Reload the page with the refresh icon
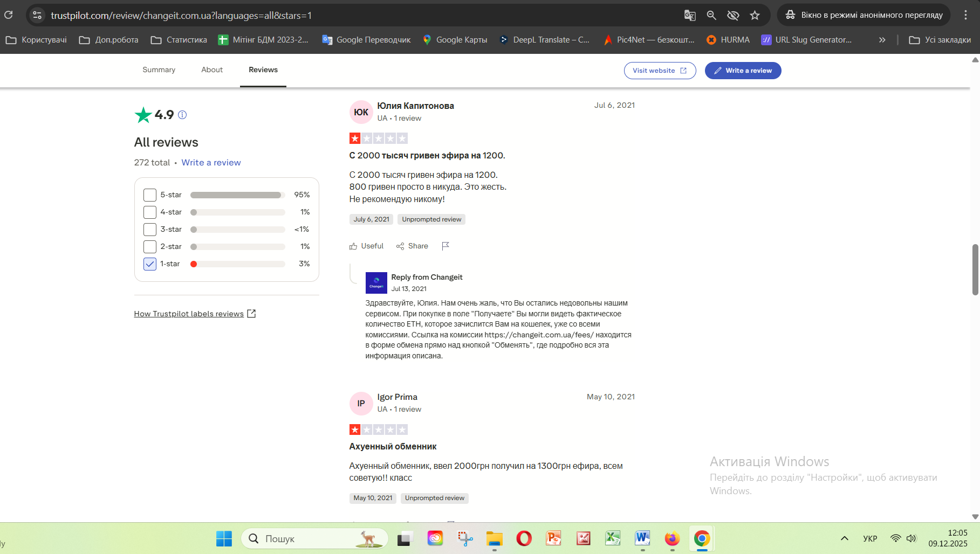 click(9, 15)
